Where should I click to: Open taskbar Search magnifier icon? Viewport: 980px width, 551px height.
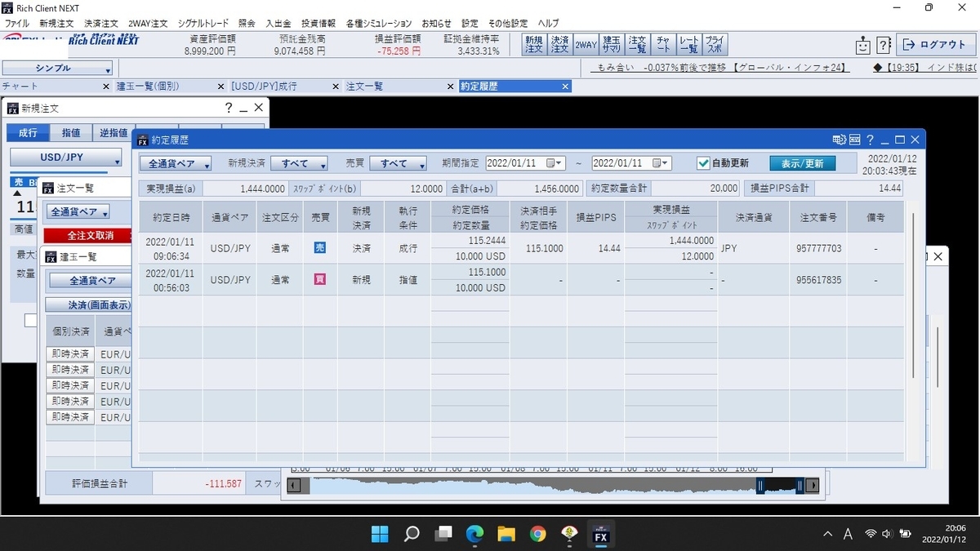[x=412, y=535]
